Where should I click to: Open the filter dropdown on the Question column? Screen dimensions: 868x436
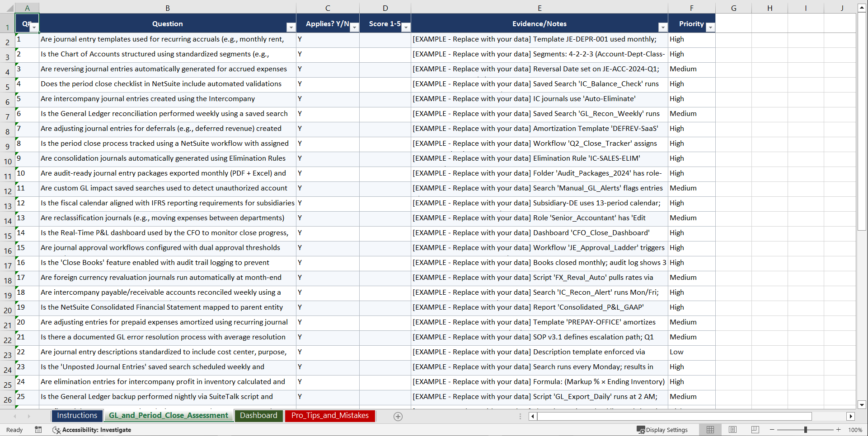point(291,28)
